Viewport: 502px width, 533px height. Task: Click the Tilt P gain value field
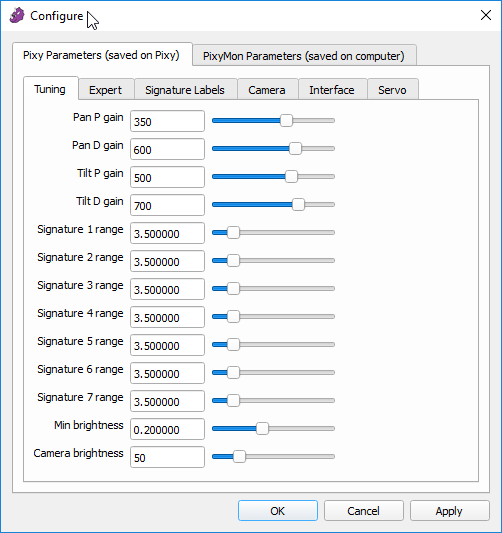[x=167, y=177]
